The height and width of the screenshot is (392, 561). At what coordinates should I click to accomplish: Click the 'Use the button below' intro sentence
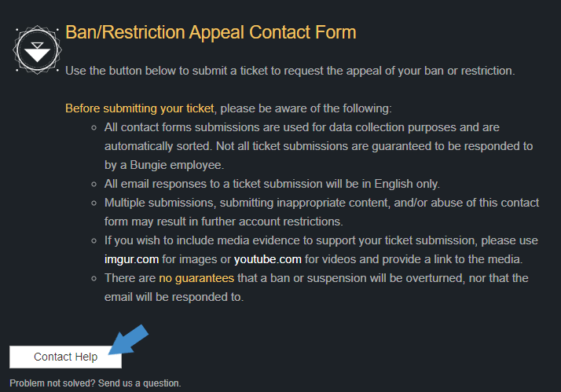pos(290,71)
